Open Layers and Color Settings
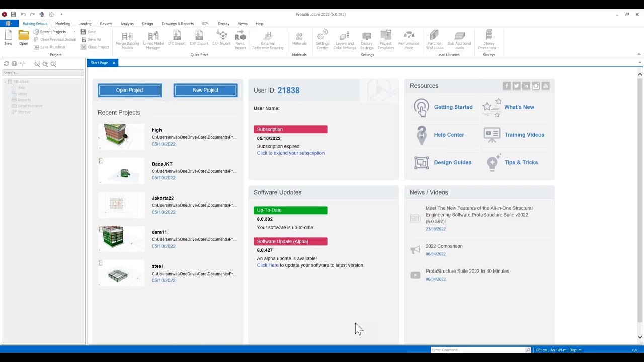Screen dimensions: 644x362 click(x=345, y=40)
